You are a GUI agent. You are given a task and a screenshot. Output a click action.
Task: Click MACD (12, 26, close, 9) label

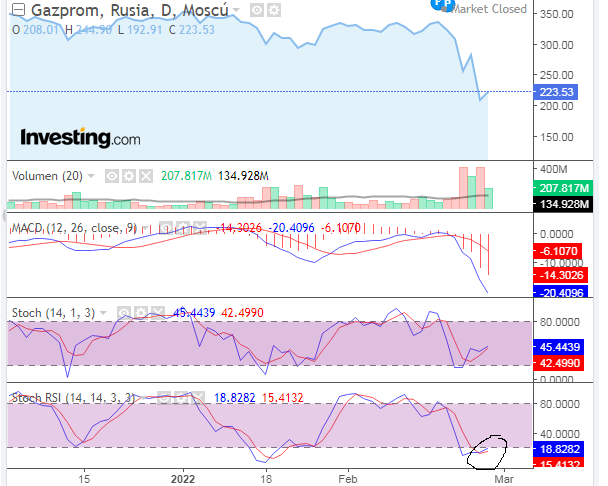tap(74, 228)
